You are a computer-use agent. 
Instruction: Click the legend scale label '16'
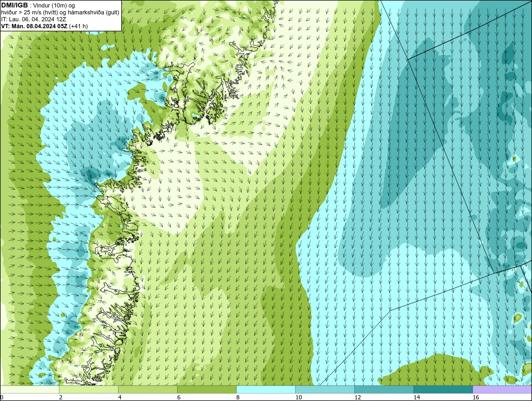pyautogui.click(x=476, y=398)
